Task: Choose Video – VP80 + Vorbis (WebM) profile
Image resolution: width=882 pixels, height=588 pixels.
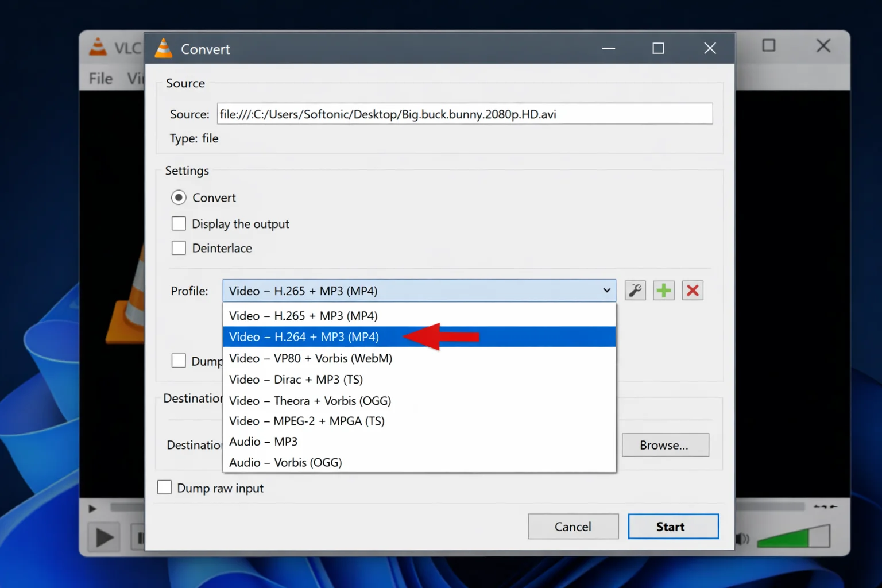Action: point(419,358)
